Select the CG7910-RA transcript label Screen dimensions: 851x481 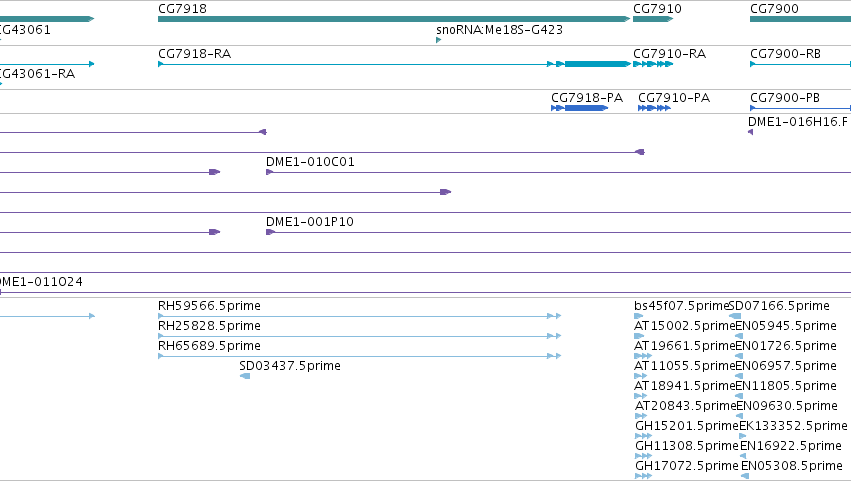[x=669, y=54]
